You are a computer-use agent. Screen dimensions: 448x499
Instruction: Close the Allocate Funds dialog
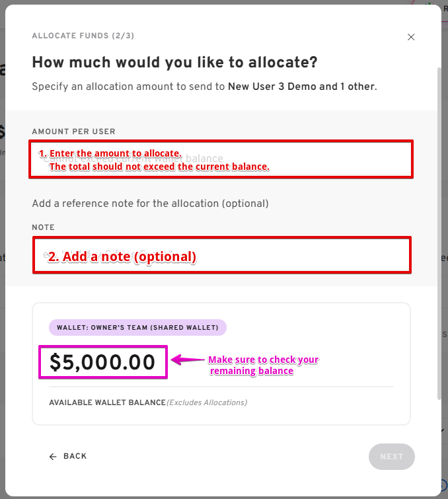411,37
